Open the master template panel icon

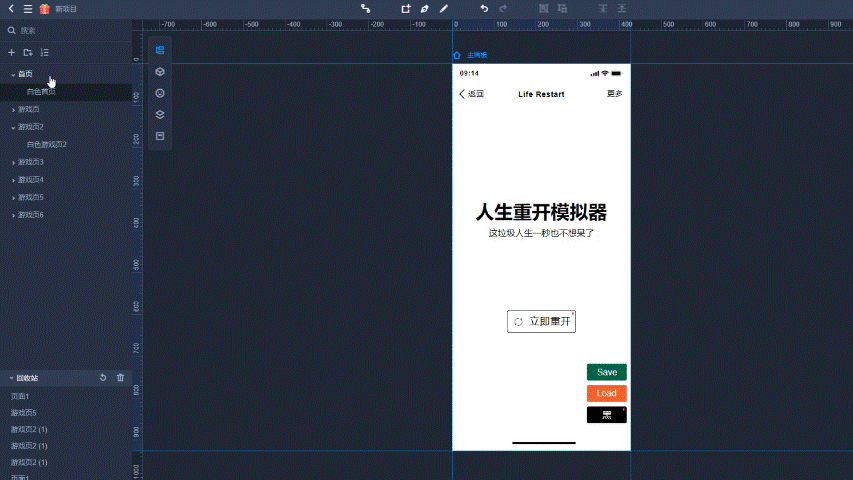160,136
